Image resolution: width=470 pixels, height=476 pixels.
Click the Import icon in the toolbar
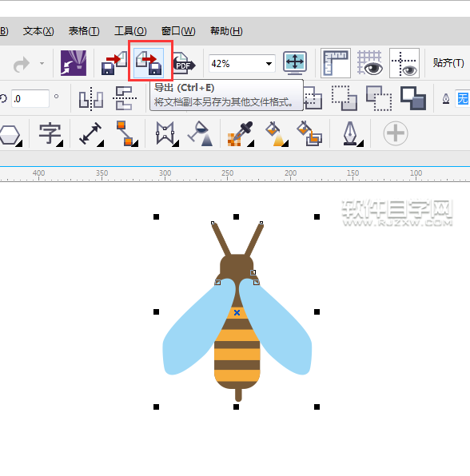114,63
